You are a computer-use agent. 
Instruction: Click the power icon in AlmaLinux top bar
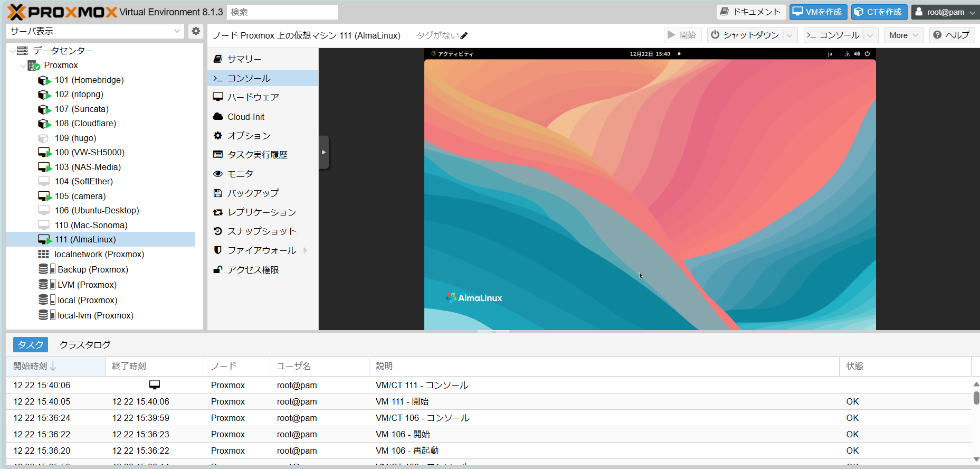coord(867,54)
